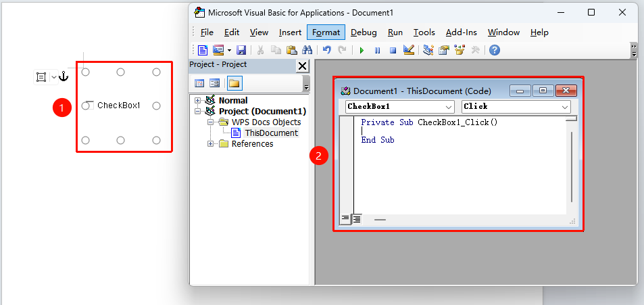Open the File menu
This screenshot has height=305, width=644.
[207, 32]
